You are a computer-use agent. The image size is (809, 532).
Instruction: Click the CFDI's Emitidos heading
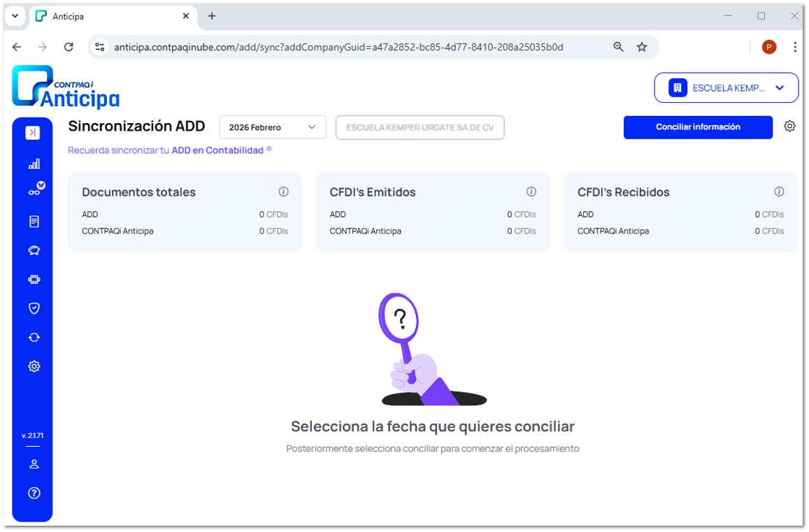pyautogui.click(x=373, y=192)
